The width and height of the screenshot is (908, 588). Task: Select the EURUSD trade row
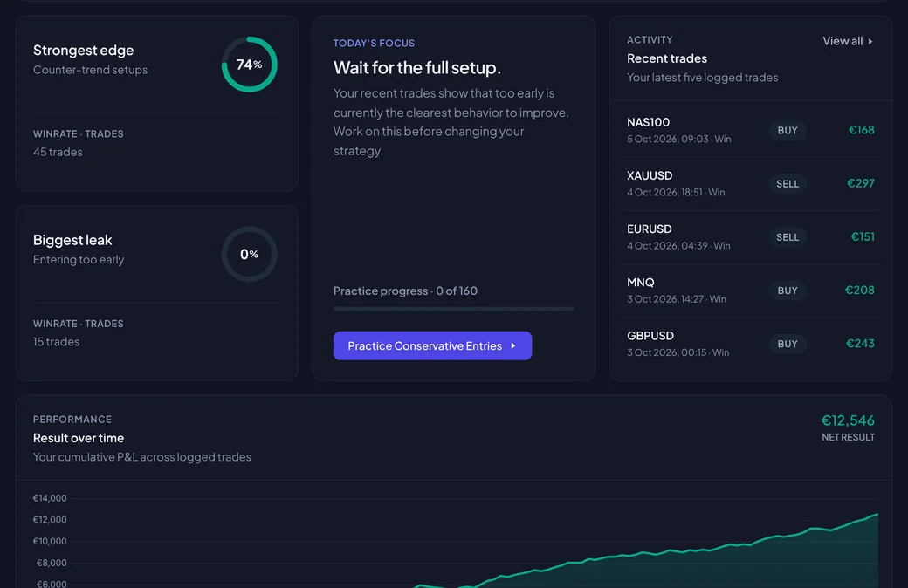click(751, 237)
